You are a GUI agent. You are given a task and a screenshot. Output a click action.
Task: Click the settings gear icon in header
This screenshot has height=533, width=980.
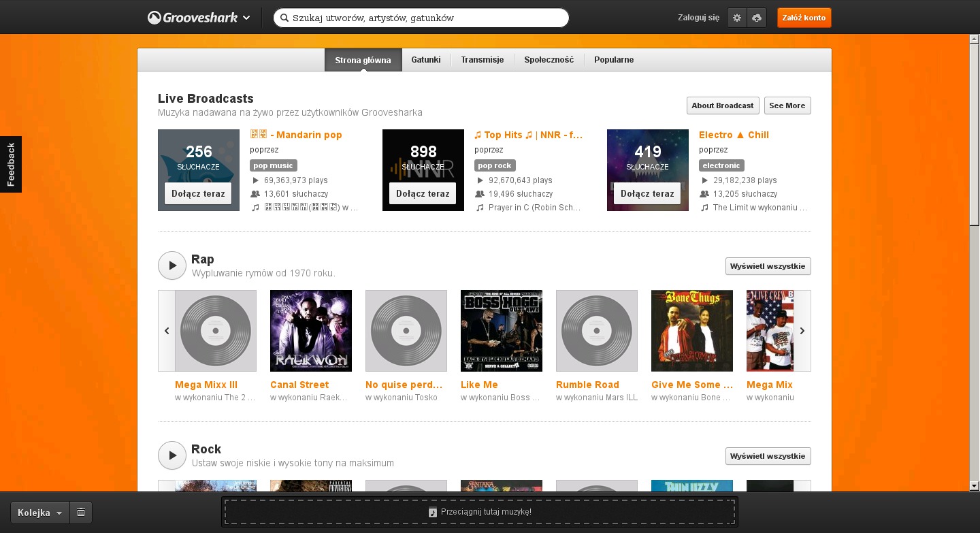(x=737, y=18)
